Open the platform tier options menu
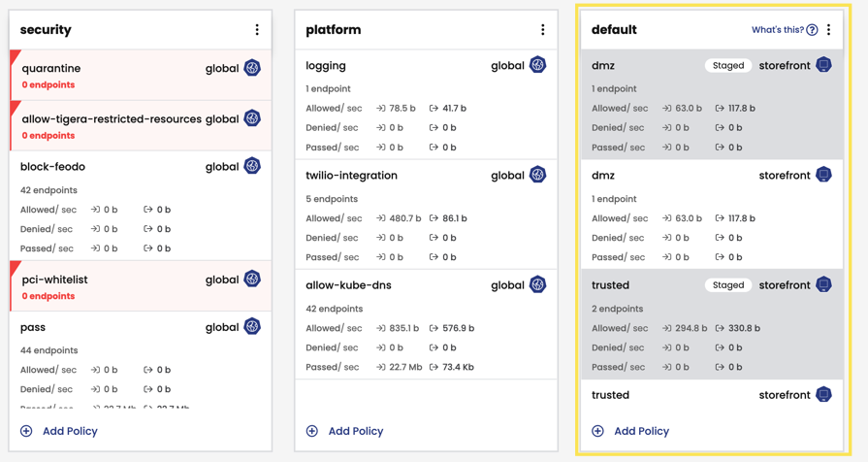 pos(542,30)
